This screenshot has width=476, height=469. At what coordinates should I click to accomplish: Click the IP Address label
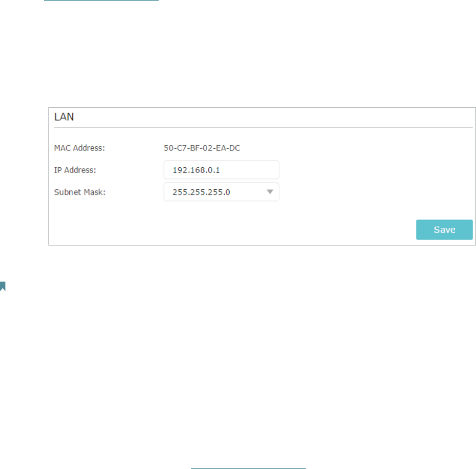tap(75, 170)
